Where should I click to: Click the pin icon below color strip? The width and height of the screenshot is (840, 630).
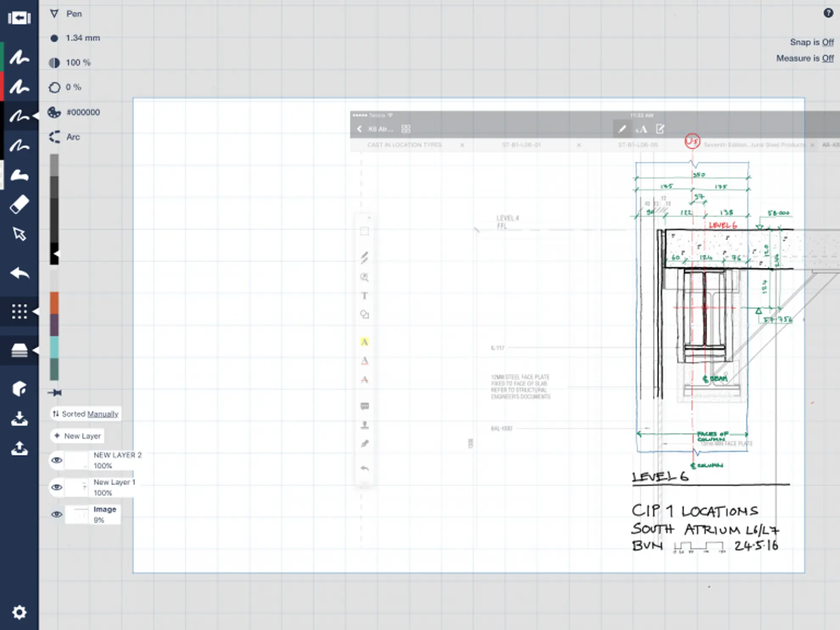55,393
